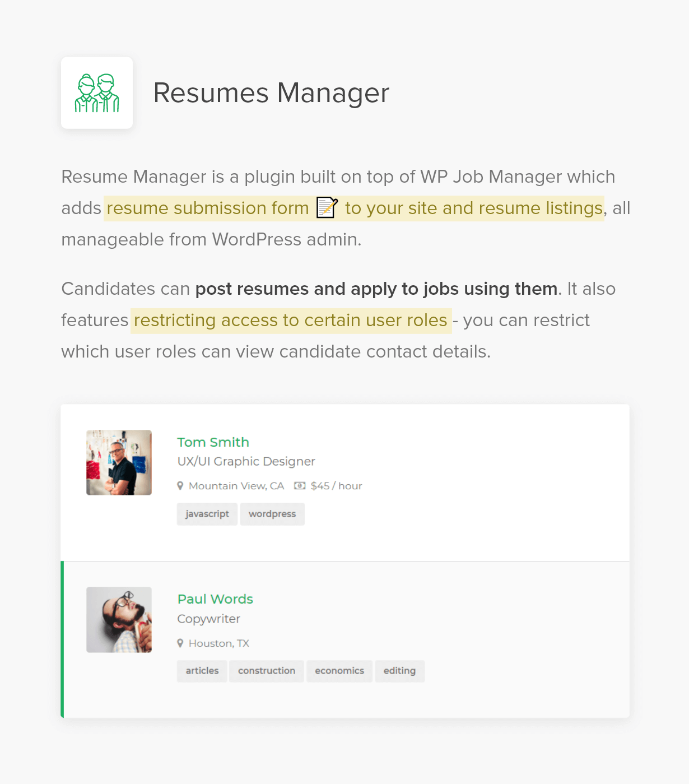
Task: Click Mountain View location pin icon
Action: (x=180, y=486)
